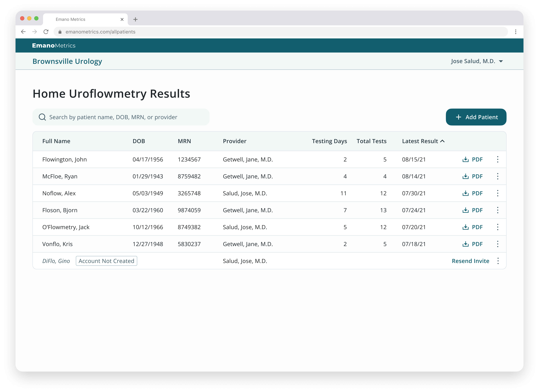The height and width of the screenshot is (392, 539).
Task: Open more options for Floson, Bjorn row
Action: tap(498, 210)
